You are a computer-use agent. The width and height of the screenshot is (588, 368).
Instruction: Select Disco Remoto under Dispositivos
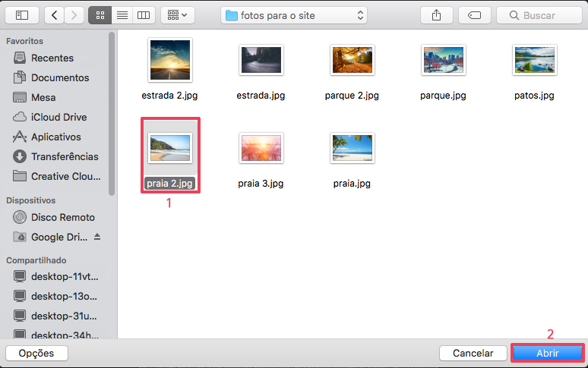pos(54,218)
